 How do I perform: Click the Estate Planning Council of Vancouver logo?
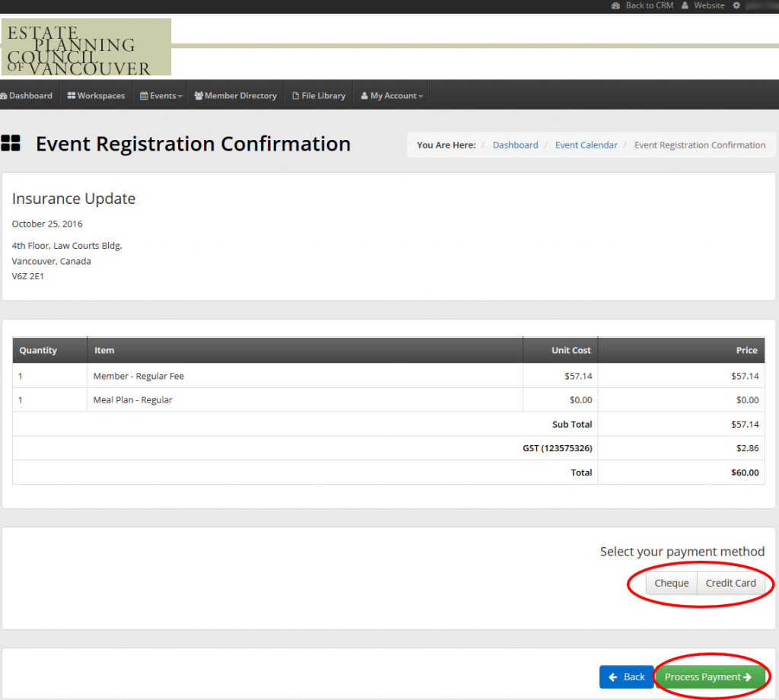[86, 47]
